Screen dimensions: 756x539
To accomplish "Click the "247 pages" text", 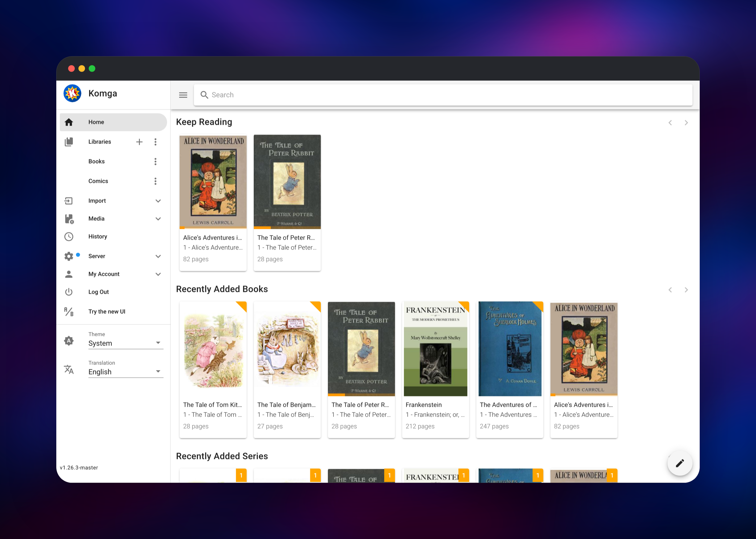I will 494,427.
